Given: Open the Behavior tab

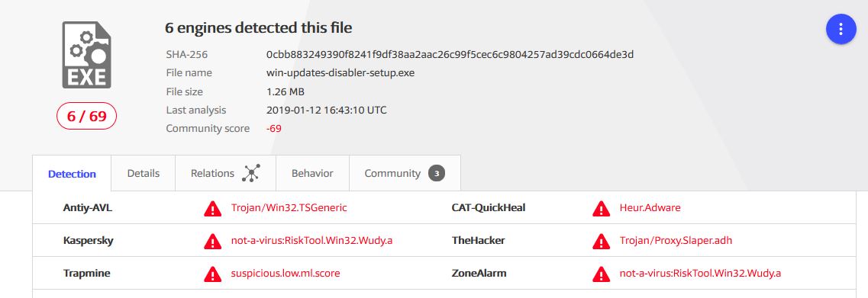Looking at the screenshot, I should pyautogui.click(x=312, y=173).
